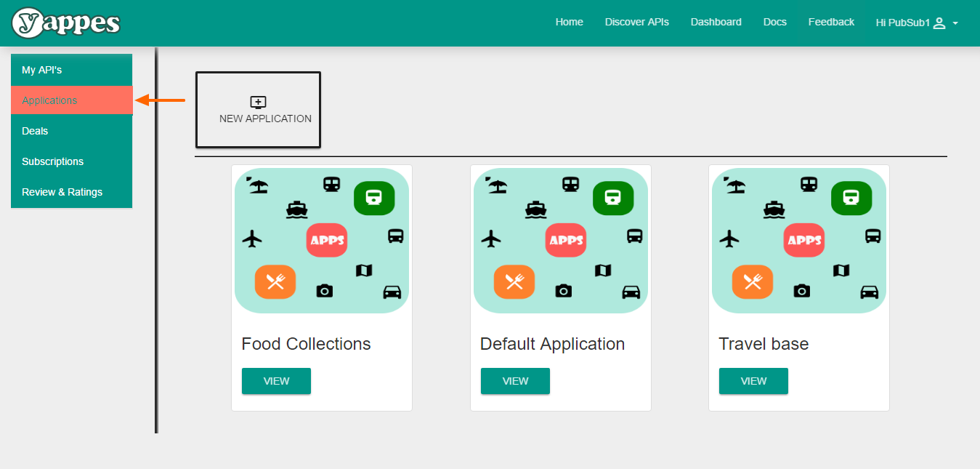980x469 pixels.
Task: Click orange fork-knife icon in Default Application card
Action: [514, 282]
